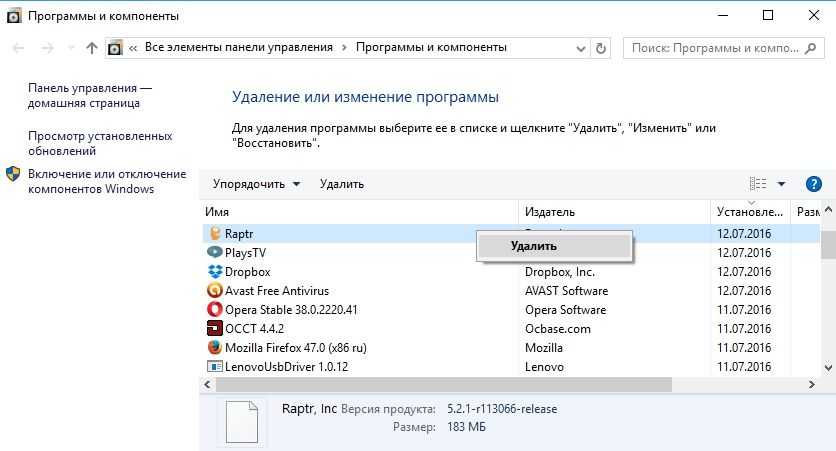The width and height of the screenshot is (836, 451).
Task: Click the Dropbox program icon
Action: (x=215, y=271)
